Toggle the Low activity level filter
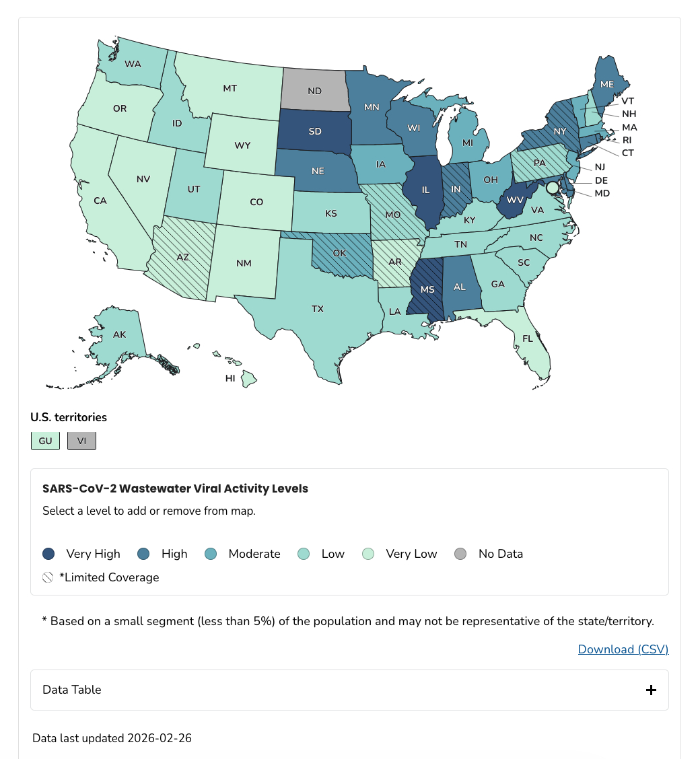700x759 pixels. [322, 554]
